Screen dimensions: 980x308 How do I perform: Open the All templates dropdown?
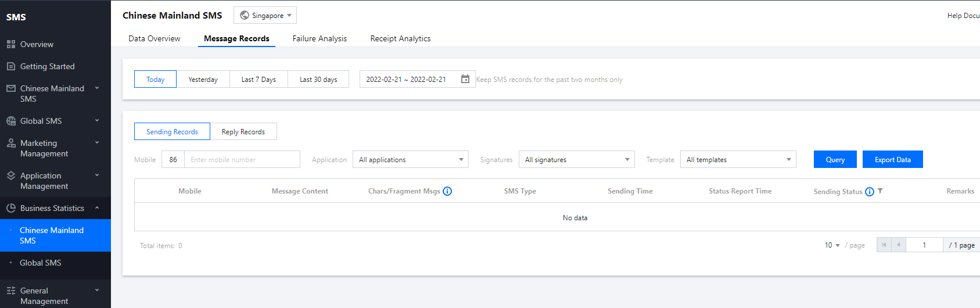738,160
